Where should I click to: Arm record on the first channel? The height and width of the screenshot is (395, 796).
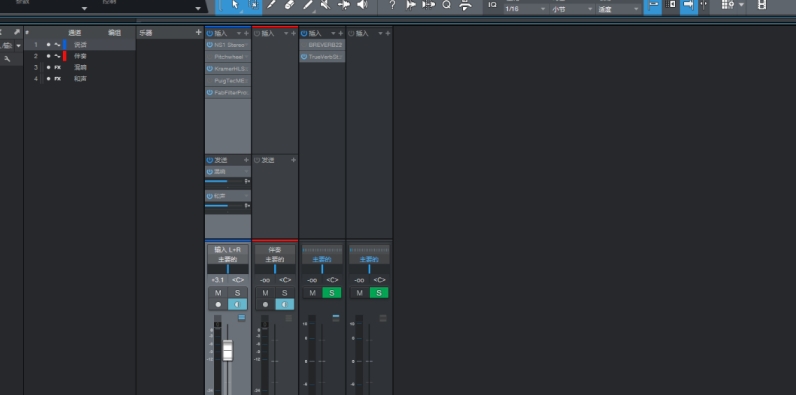218,304
